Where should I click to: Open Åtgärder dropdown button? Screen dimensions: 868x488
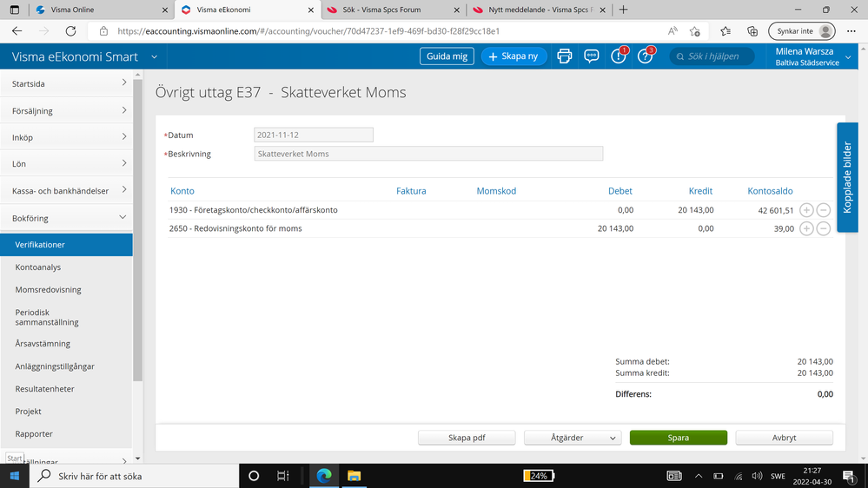coord(573,438)
